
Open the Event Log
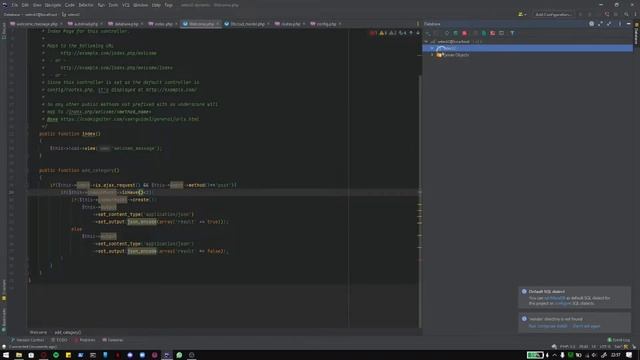click(x=619, y=340)
